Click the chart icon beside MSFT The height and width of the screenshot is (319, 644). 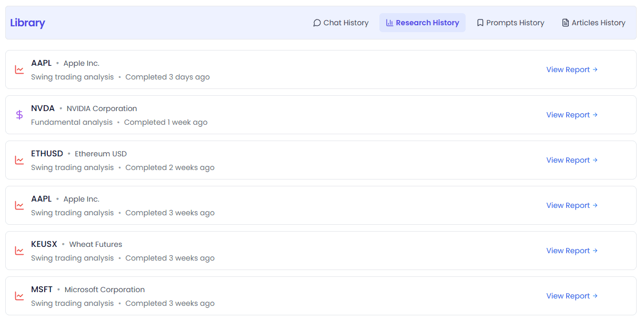click(x=19, y=296)
